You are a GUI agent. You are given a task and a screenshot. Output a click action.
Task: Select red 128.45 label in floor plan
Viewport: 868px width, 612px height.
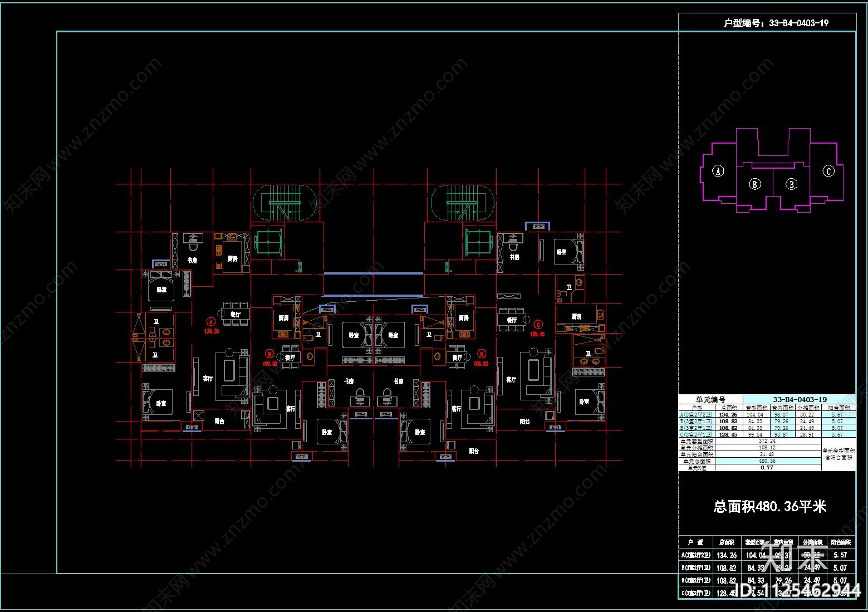click(537, 335)
